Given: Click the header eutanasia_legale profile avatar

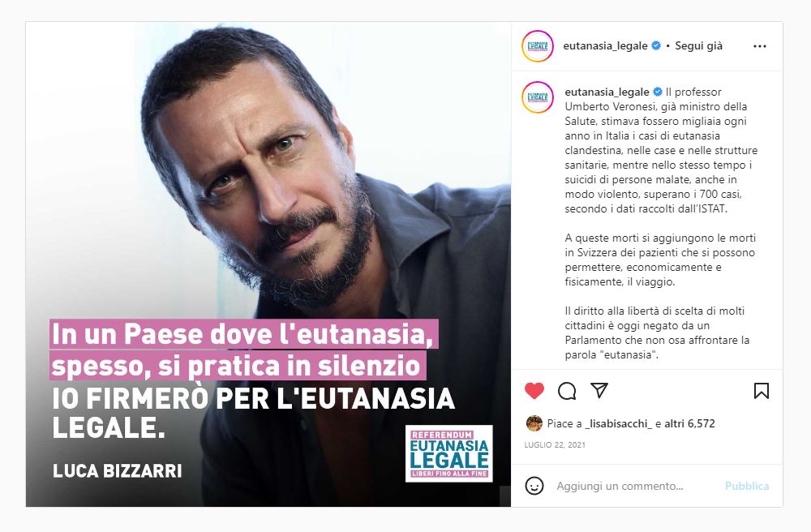Looking at the screenshot, I should coord(538,46).
